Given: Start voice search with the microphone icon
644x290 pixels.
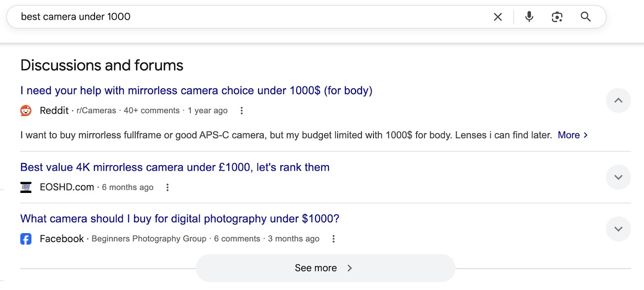Looking at the screenshot, I should pos(529,17).
